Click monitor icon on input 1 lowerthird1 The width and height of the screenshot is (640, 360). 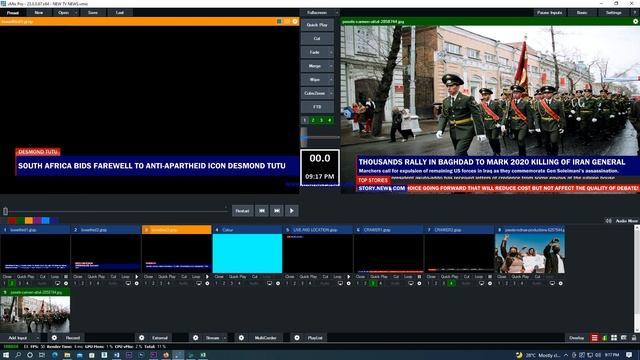58,283
